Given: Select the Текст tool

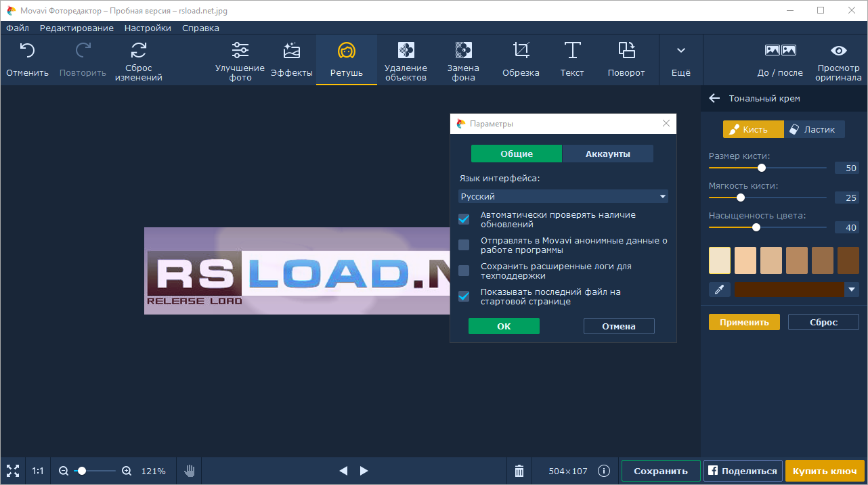Looking at the screenshot, I should [572, 60].
